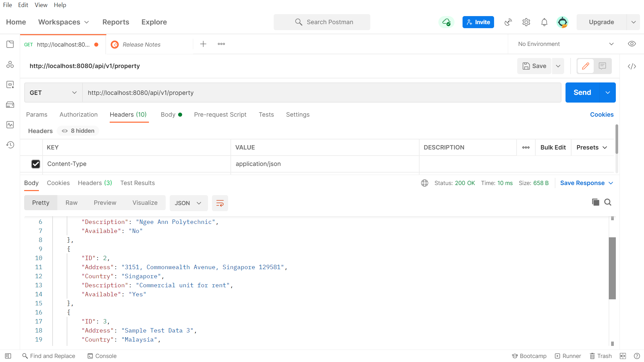Open the Upgrade dropdown arrow

pyautogui.click(x=633, y=22)
